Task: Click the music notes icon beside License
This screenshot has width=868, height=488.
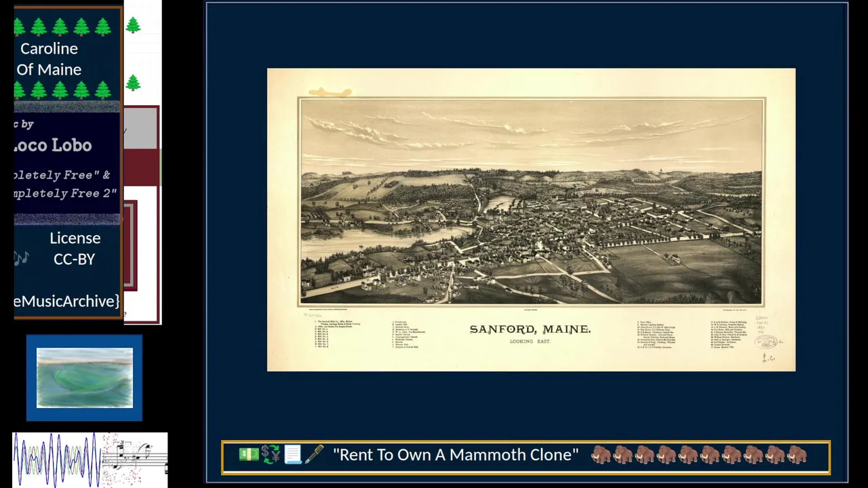Action: point(21,258)
